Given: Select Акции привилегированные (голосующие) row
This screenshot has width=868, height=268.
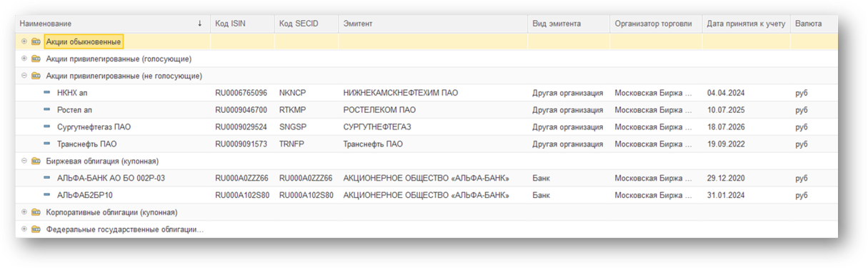Looking at the screenshot, I should click(x=427, y=59).
